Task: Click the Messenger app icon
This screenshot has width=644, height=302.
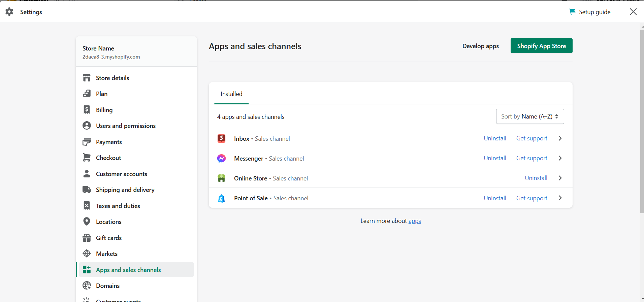Action: point(221,158)
